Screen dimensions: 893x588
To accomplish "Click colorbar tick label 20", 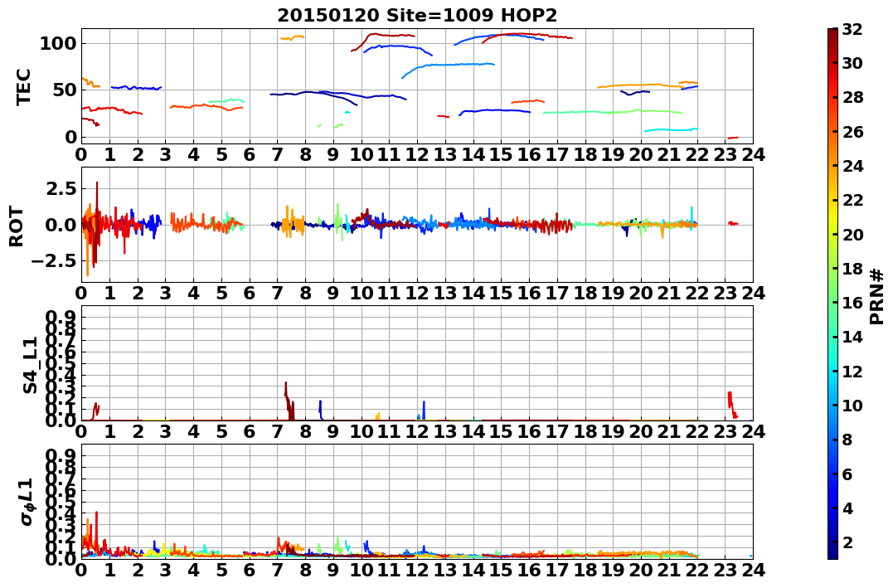I will (x=852, y=234).
